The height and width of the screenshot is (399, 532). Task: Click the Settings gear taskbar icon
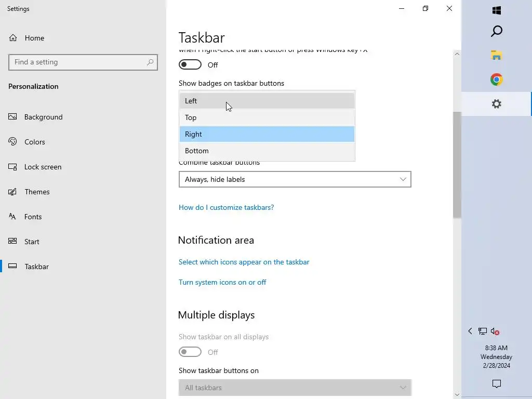coord(496,104)
